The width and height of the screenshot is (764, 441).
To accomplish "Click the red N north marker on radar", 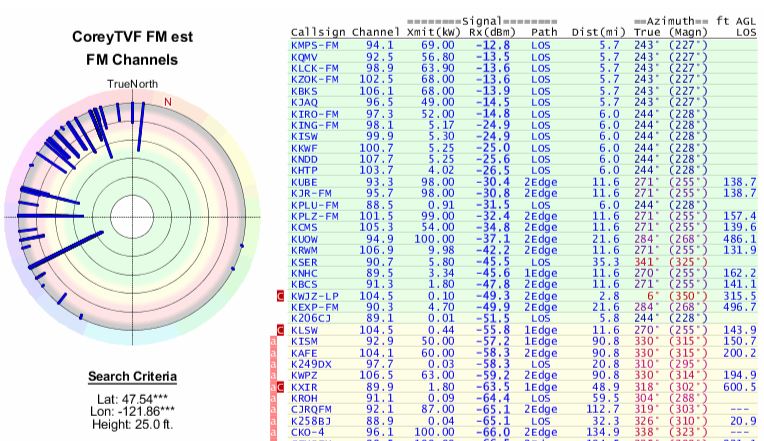I will (x=167, y=102).
